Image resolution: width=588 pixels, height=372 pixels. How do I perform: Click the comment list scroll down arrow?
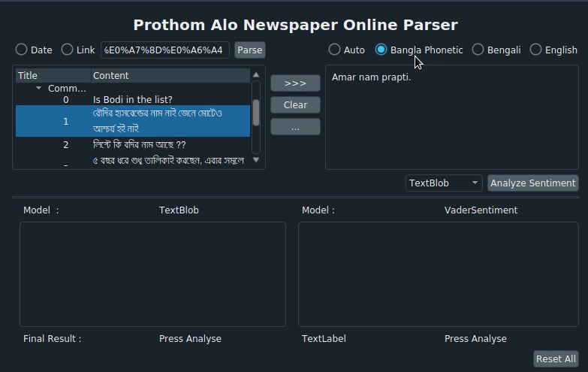point(256,160)
